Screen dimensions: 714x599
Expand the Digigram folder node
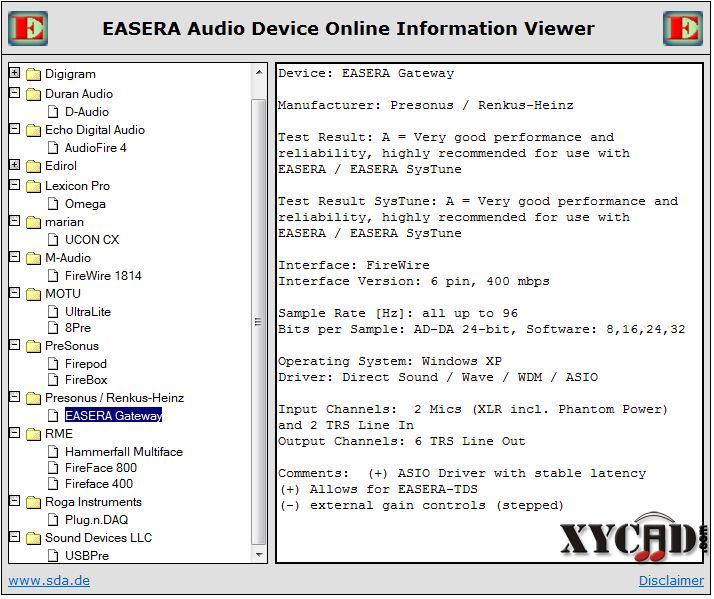tap(15, 73)
